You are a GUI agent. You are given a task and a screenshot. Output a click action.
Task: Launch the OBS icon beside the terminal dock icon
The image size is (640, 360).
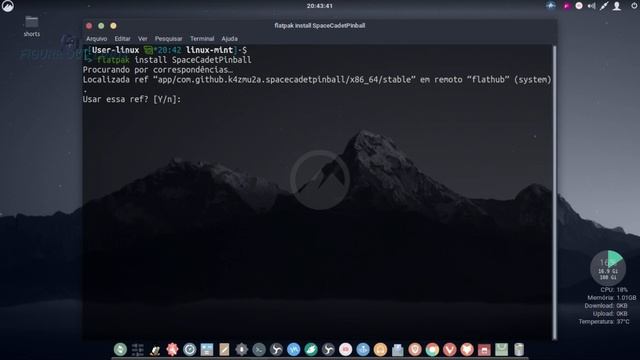(x=276, y=349)
